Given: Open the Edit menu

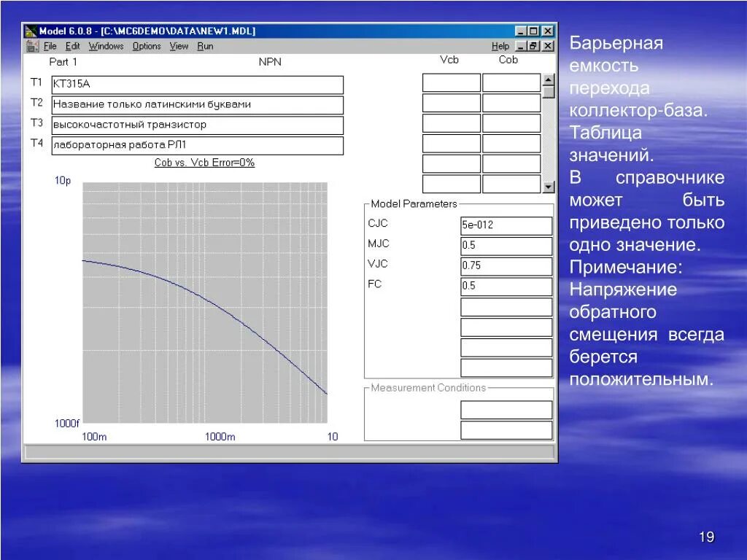Looking at the screenshot, I should [72, 46].
